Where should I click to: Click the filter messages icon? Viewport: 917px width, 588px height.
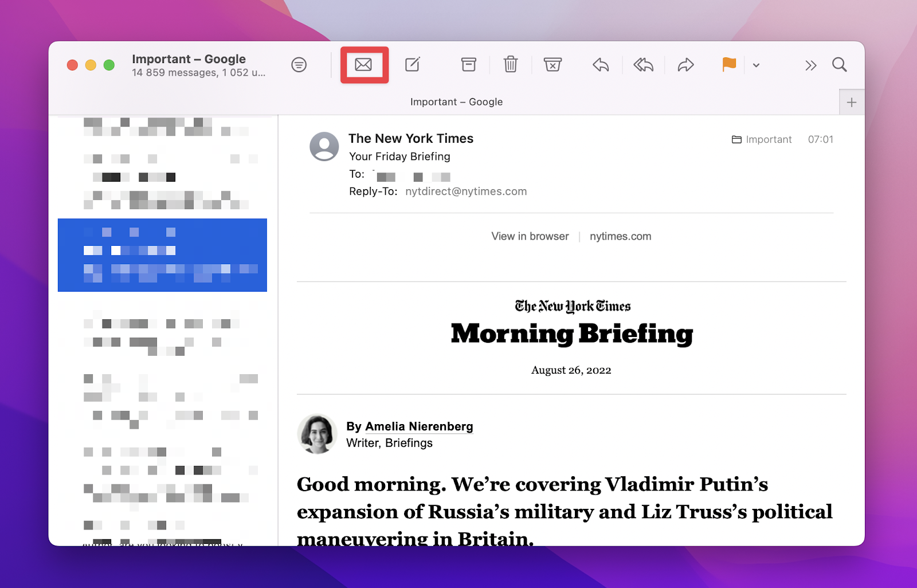[299, 65]
